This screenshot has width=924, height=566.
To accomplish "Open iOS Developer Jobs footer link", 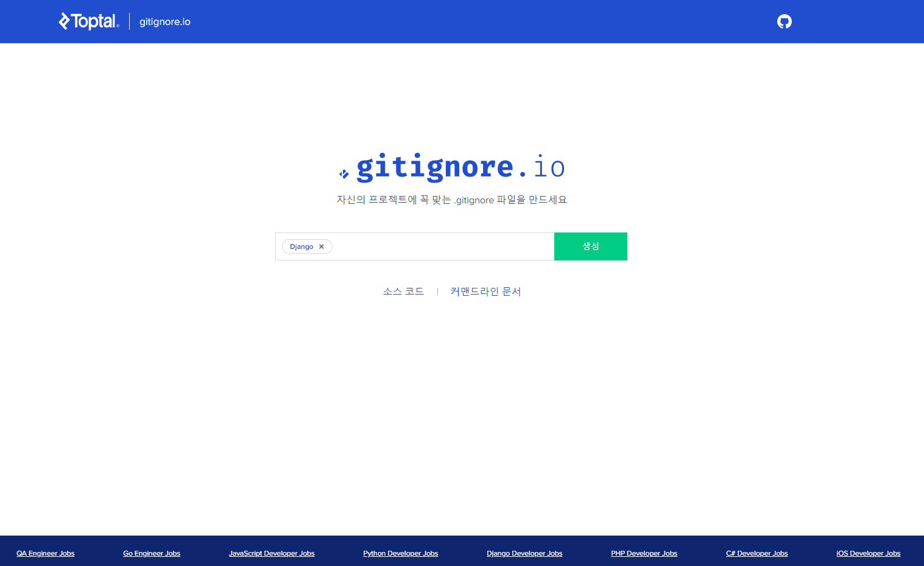I will pyautogui.click(x=869, y=553).
